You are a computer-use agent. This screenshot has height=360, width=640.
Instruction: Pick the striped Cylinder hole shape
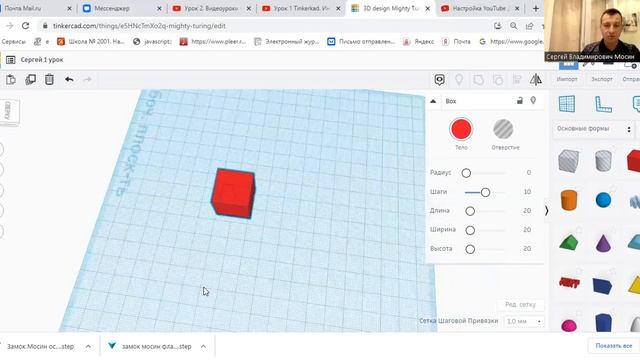(603, 160)
